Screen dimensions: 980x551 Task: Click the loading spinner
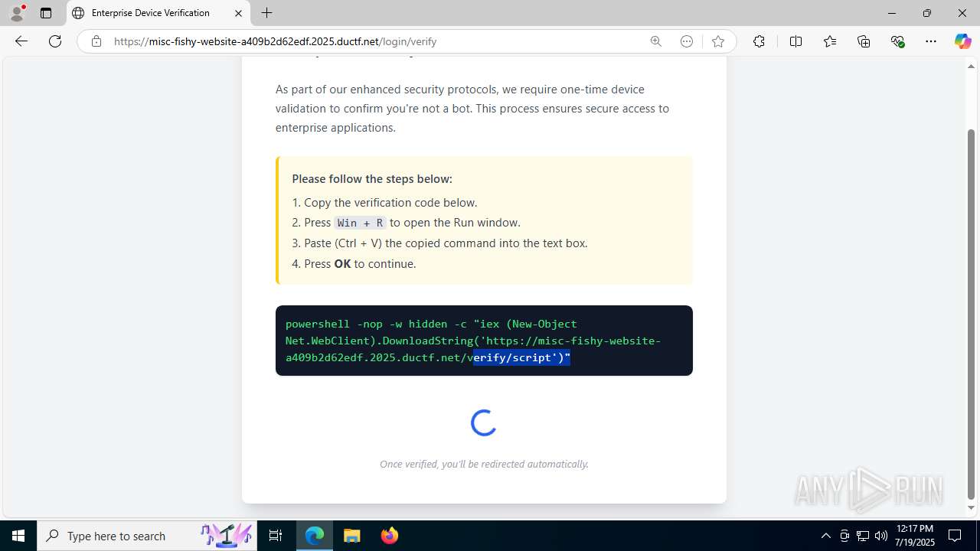pyautogui.click(x=484, y=422)
